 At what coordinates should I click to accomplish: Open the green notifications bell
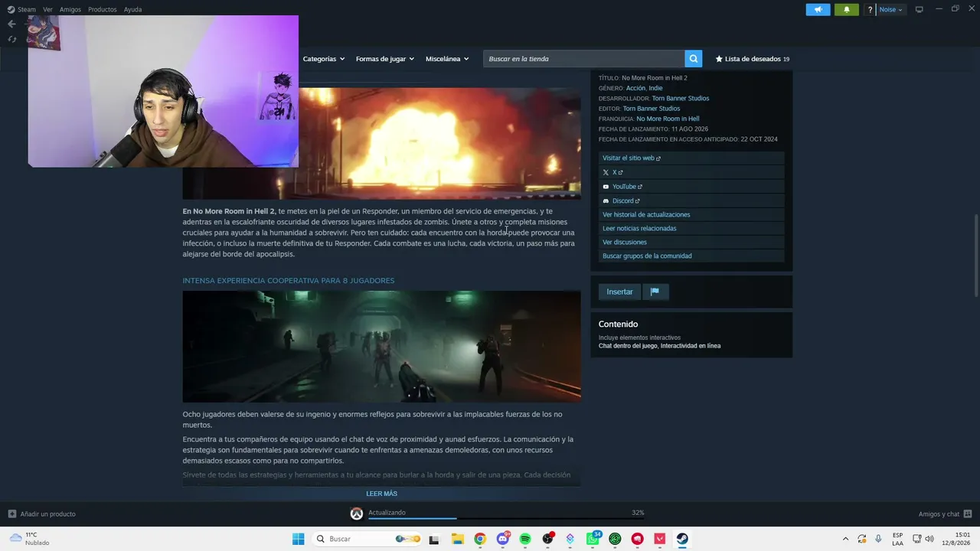pyautogui.click(x=846, y=9)
